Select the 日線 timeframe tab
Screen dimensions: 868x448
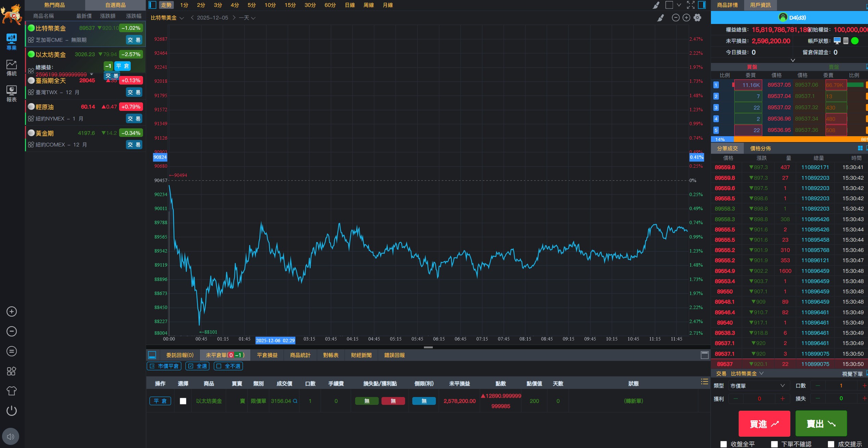click(350, 5)
